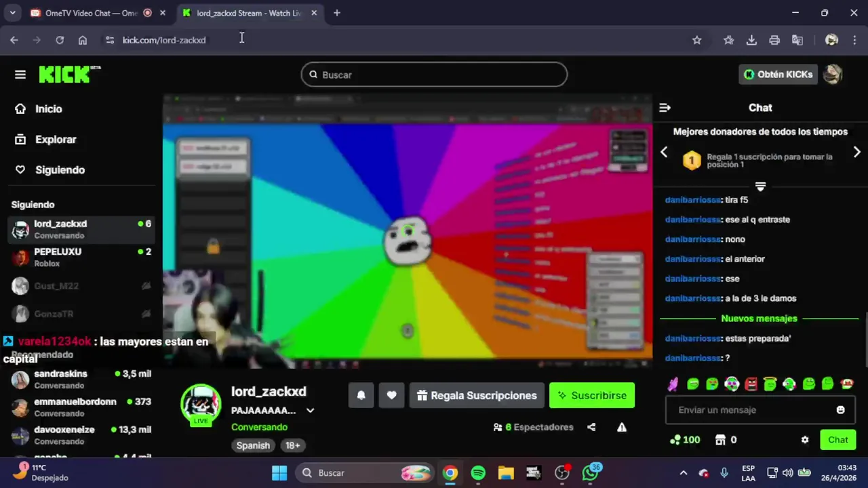The width and height of the screenshot is (868, 488).
Task: Open Chrome downloads icon
Action: pyautogui.click(x=751, y=40)
